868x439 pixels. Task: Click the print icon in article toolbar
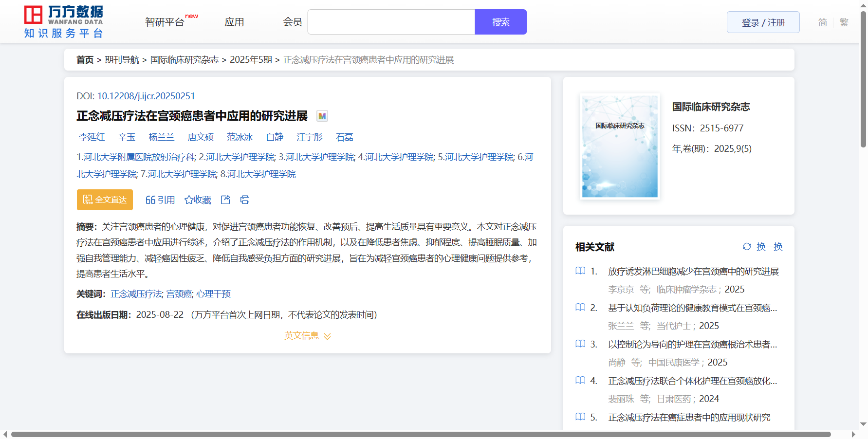pyautogui.click(x=245, y=200)
